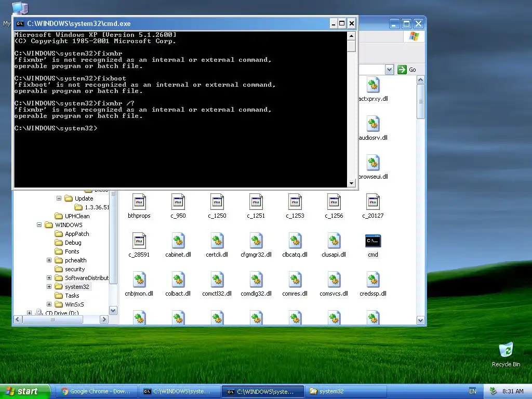Viewport: 532px width, 399px height.
Task: Click the EN language indicator
Action: pyautogui.click(x=472, y=391)
